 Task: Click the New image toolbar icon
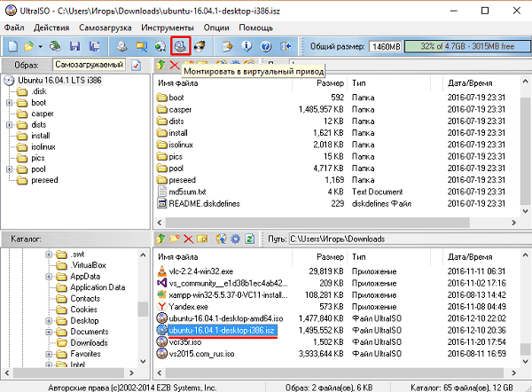click(12, 45)
